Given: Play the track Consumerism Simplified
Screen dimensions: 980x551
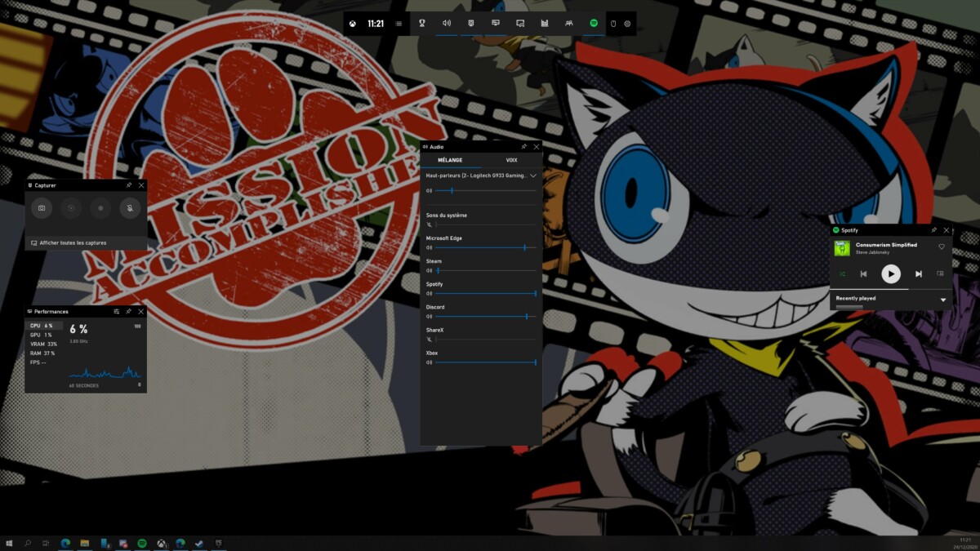Looking at the screenshot, I should pos(891,274).
